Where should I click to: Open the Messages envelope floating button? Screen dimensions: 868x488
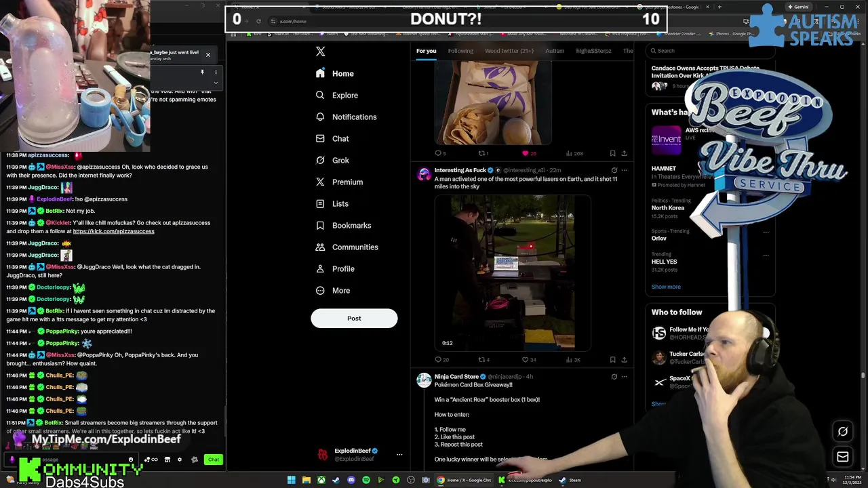coord(843,457)
